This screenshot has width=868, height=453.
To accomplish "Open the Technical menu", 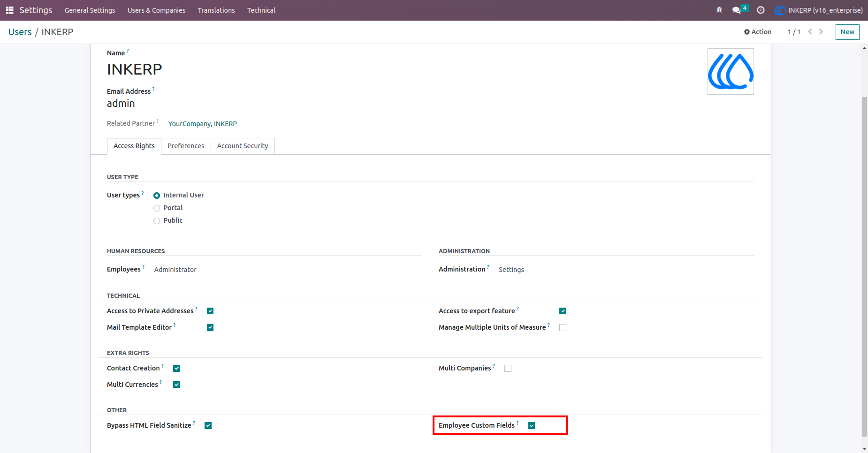I will click(x=261, y=10).
